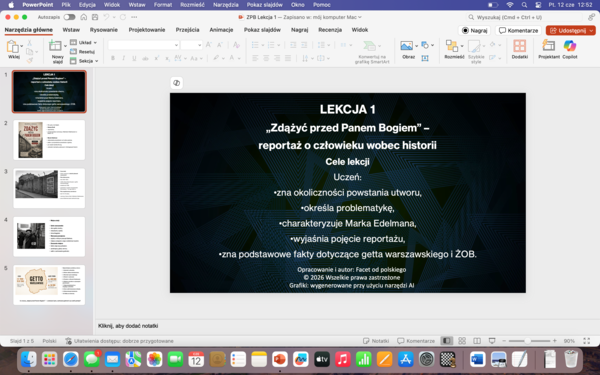
Task: Open the Projektant designer icon
Action: point(548,46)
